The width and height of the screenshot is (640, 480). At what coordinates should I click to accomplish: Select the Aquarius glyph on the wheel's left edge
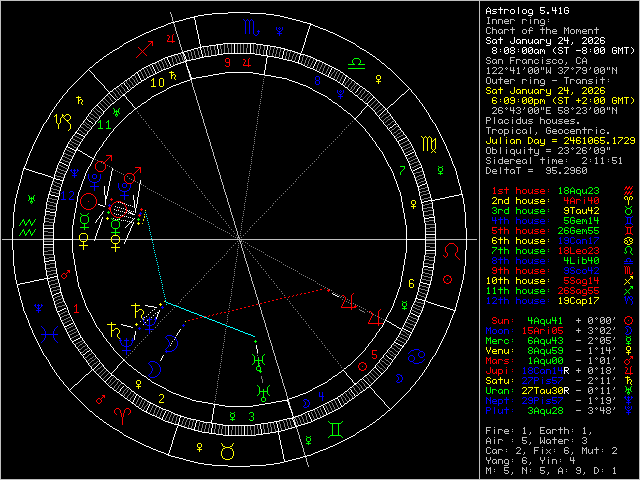click(x=30, y=227)
